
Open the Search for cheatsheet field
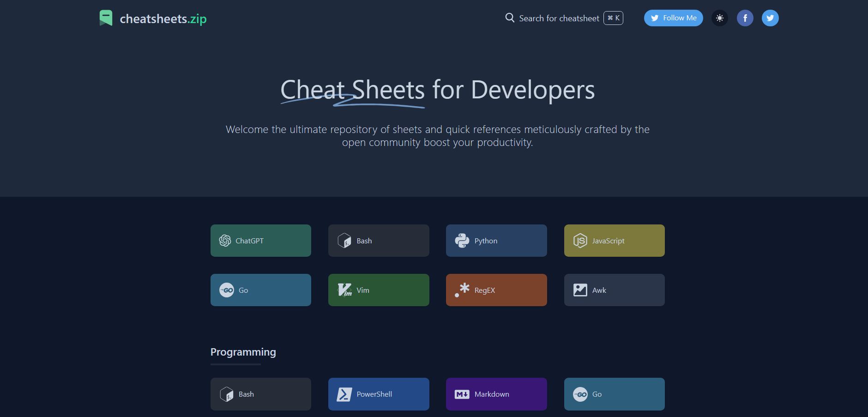pos(564,18)
